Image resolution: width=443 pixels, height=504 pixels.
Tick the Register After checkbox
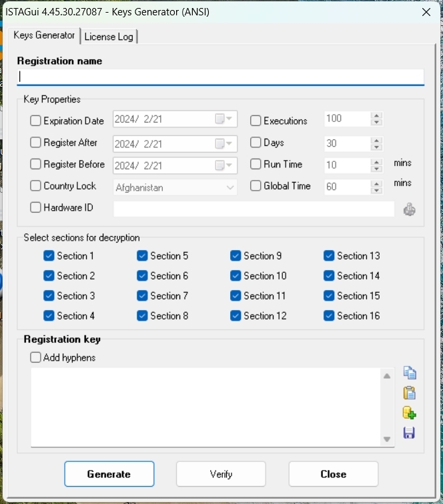click(x=35, y=142)
